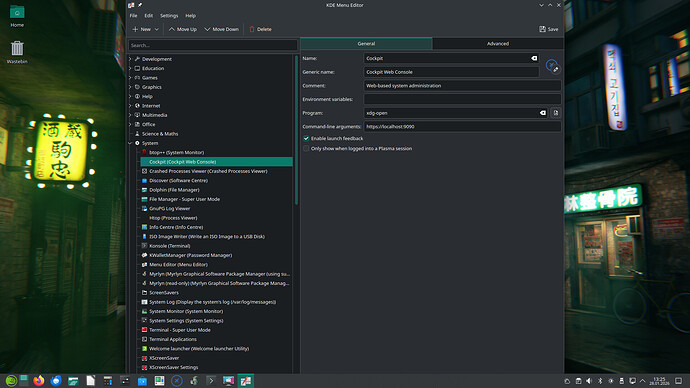Image resolution: width=690 pixels, height=388 pixels.
Task: Open the Edit menu
Action: tap(149, 16)
